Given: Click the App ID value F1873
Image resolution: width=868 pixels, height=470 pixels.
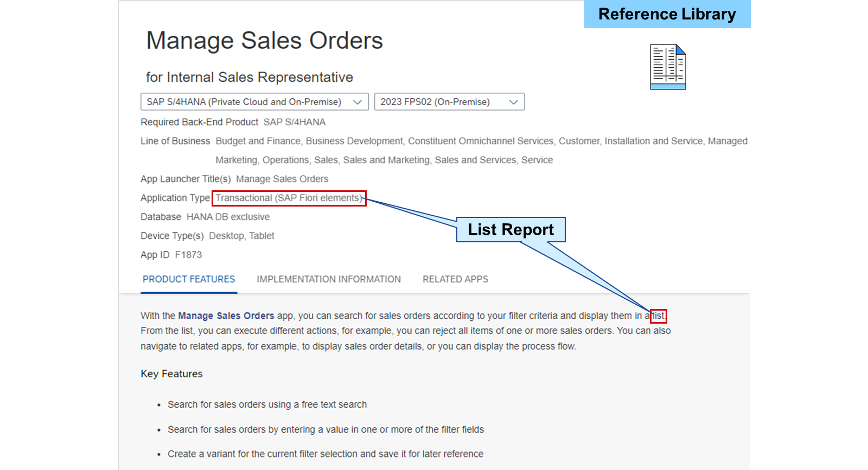Looking at the screenshot, I should pyautogui.click(x=188, y=255).
